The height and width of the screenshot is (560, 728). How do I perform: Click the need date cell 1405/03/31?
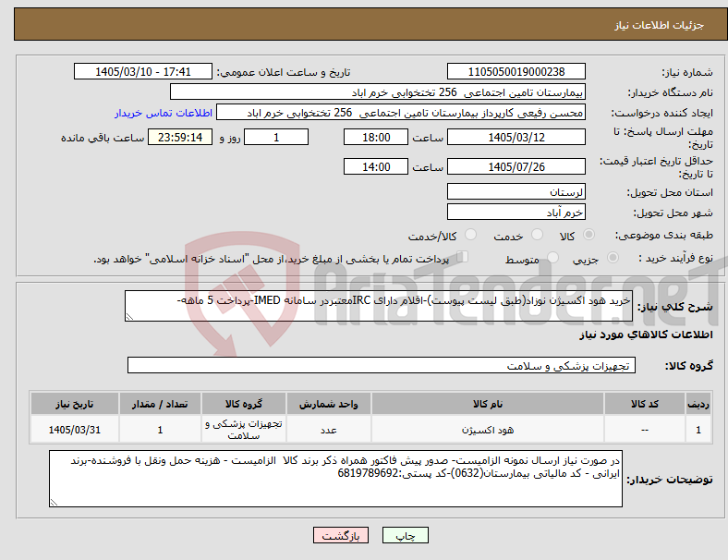click(x=74, y=430)
